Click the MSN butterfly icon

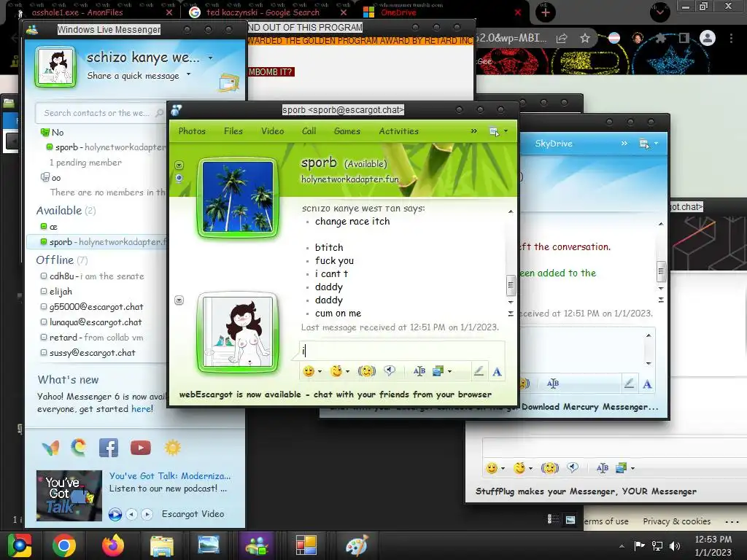50,448
